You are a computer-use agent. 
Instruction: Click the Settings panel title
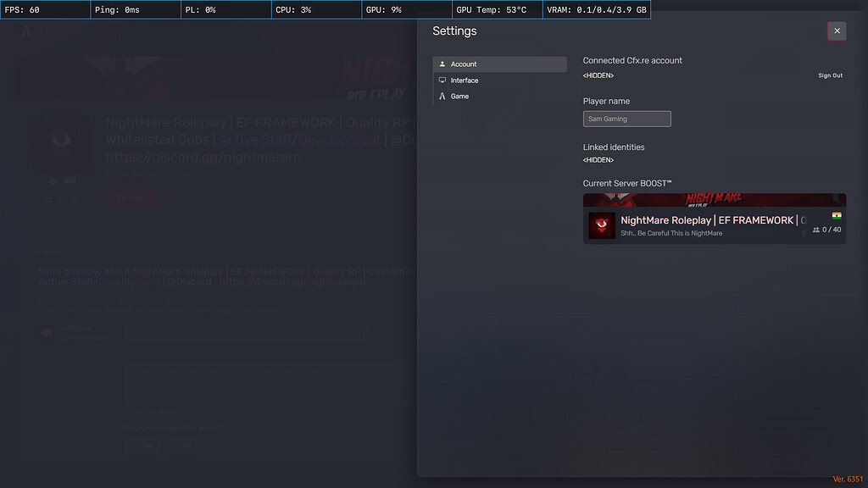point(454,31)
